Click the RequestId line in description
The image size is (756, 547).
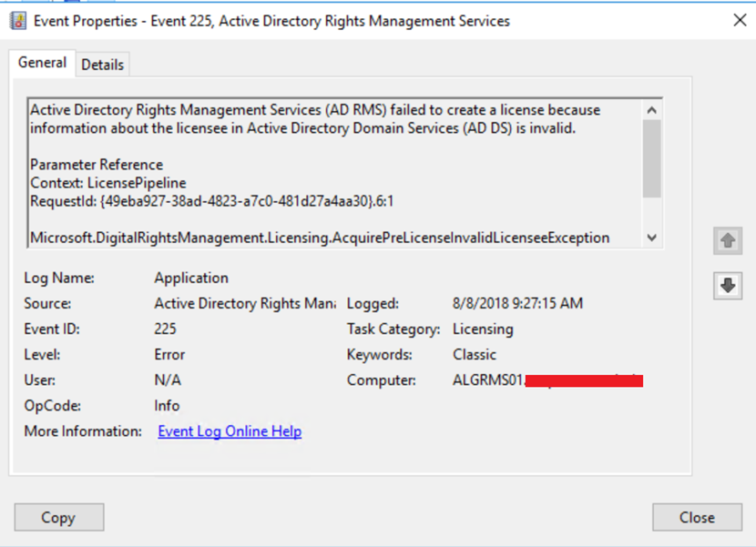(211, 201)
